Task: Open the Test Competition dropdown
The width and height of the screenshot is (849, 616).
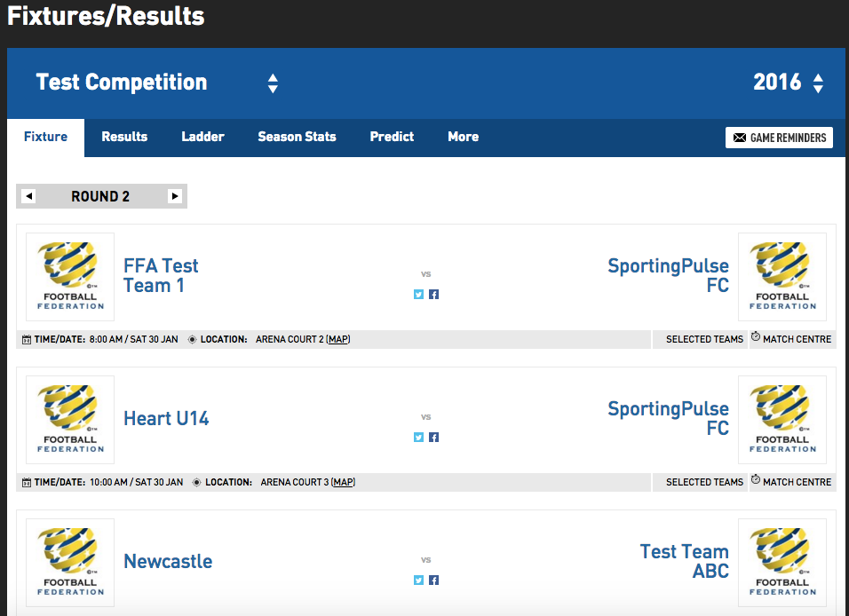Action: click(273, 83)
